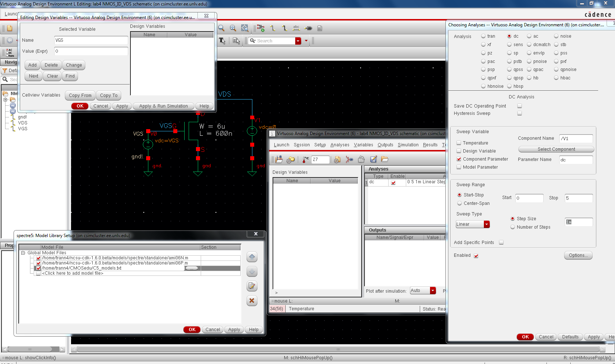Click Defaults button in Choosing Analyses
This screenshot has height=364, width=615.
570,337
